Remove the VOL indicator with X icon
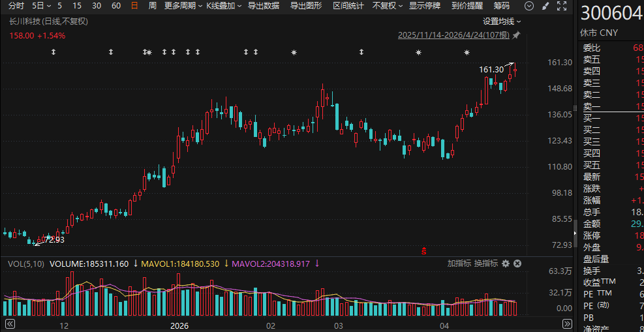 (517, 264)
